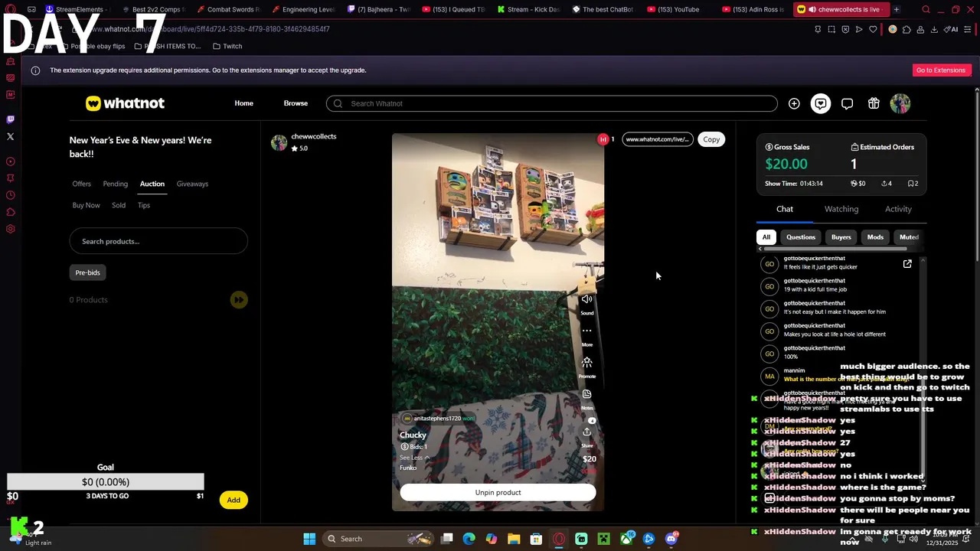Open the seller hub heart-chat icon
Image resolution: width=980 pixels, height=551 pixels.
(821, 103)
